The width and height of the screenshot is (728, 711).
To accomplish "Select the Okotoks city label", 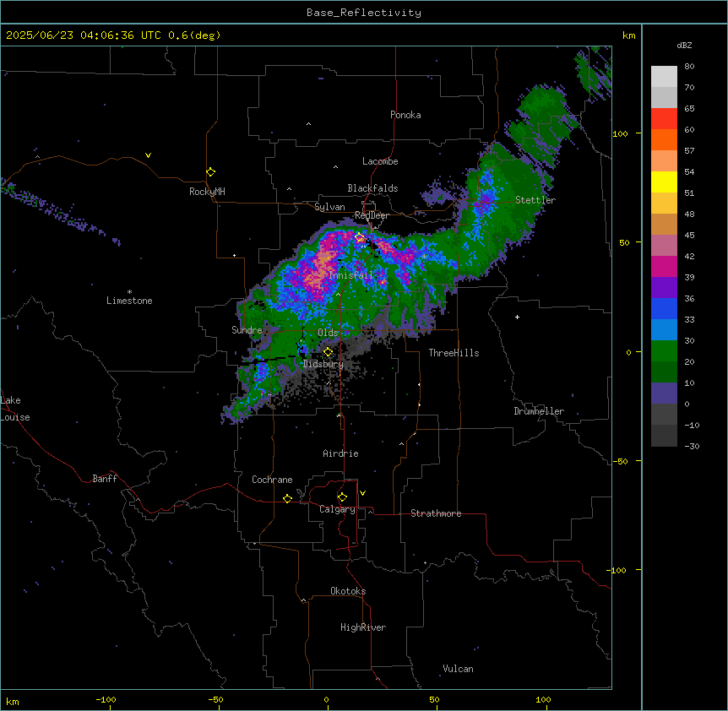I will point(348,591).
